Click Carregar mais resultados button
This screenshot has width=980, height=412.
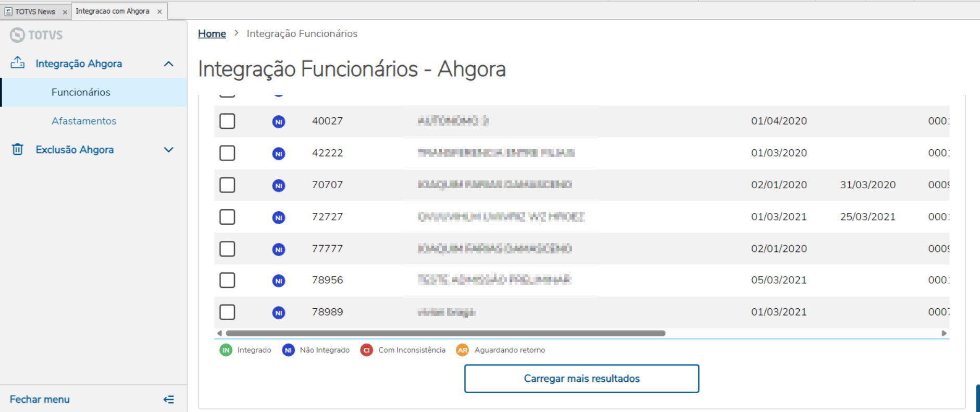pyautogui.click(x=581, y=379)
